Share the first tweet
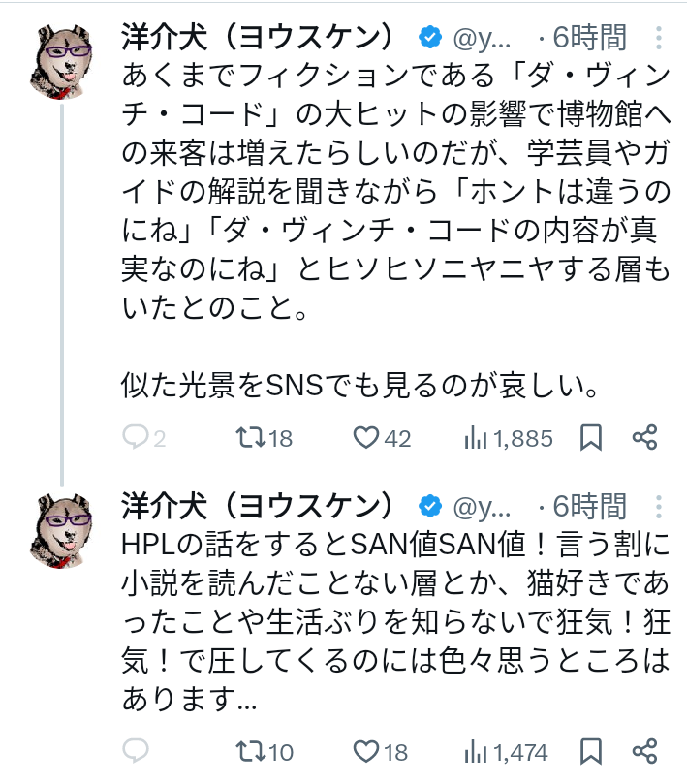Screen dimensions: 687x784 (645, 438)
